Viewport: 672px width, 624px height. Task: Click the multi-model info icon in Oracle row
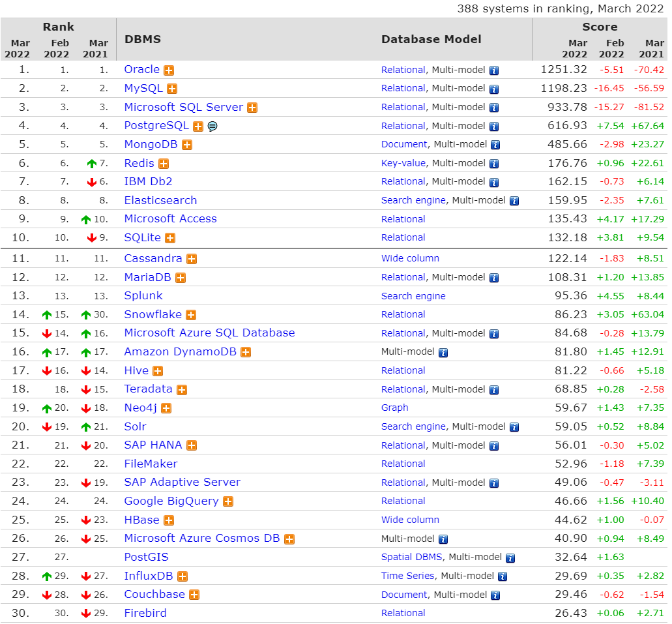[494, 71]
